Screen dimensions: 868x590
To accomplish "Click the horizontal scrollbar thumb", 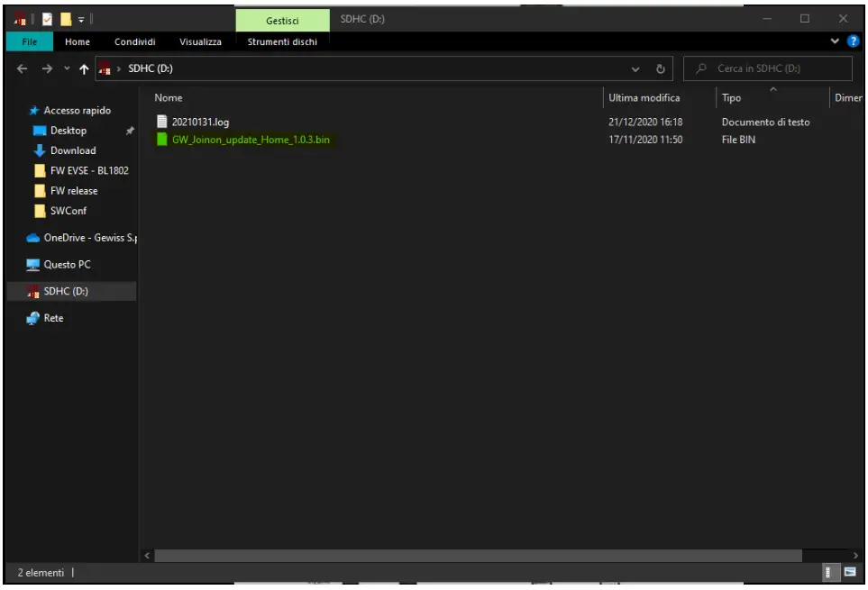I will 478,555.
